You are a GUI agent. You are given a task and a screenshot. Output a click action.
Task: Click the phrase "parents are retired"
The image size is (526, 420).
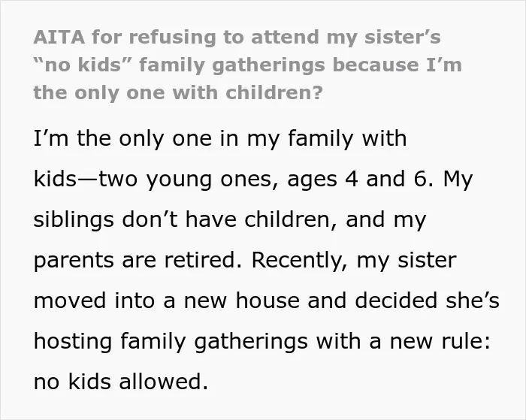point(135,261)
